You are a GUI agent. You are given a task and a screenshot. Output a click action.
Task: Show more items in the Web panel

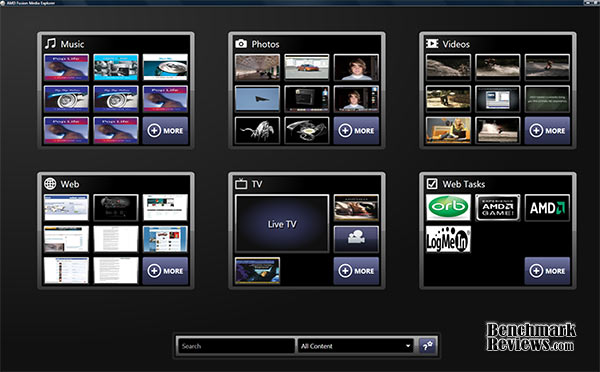point(165,271)
